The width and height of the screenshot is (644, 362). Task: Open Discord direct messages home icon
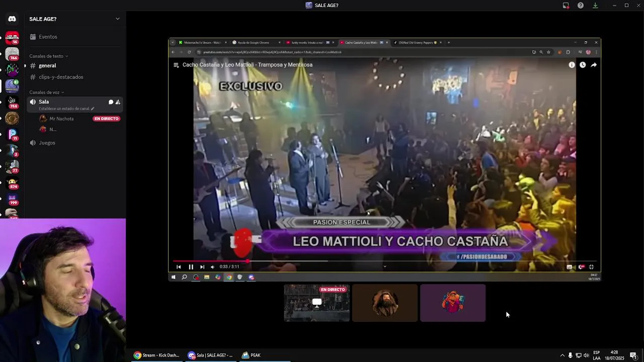click(12, 19)
